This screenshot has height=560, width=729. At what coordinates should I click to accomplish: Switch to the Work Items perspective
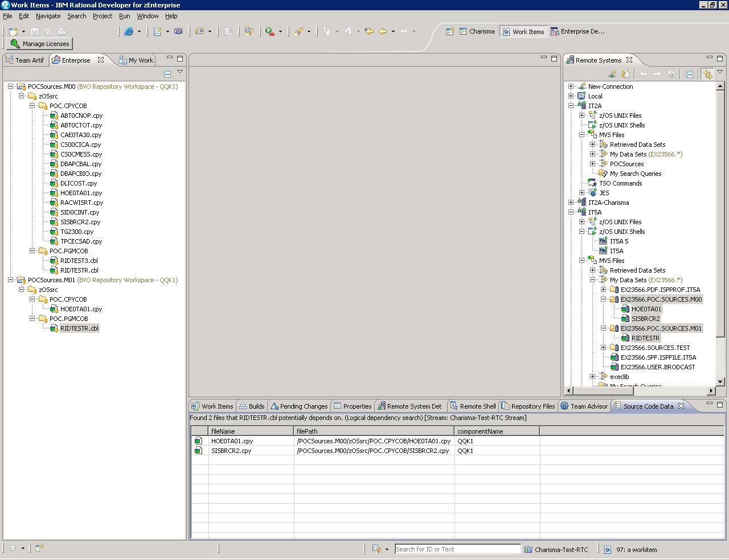click(x=523, y=31)
